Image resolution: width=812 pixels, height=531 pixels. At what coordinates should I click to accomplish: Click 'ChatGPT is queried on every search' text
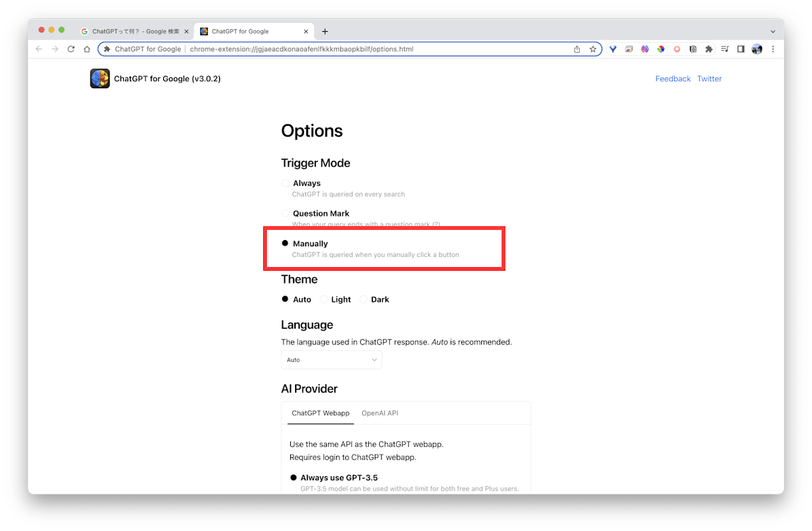pyautogui.click(x=348, y=194)
